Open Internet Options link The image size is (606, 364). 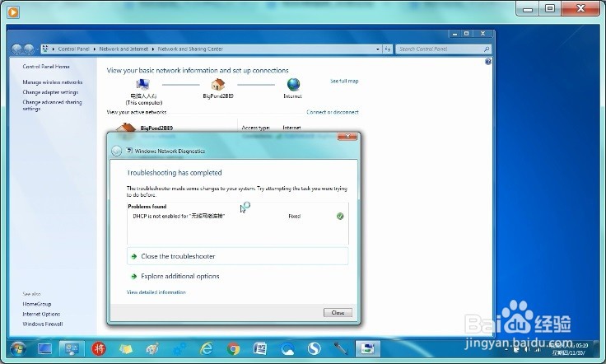point(41,314)
